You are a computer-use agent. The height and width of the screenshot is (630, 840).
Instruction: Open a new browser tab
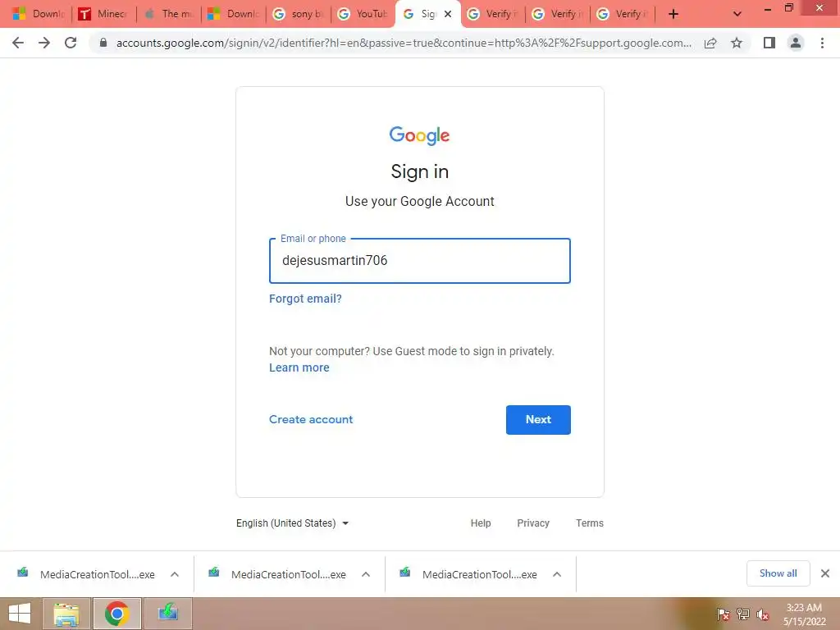click(673, 14)
